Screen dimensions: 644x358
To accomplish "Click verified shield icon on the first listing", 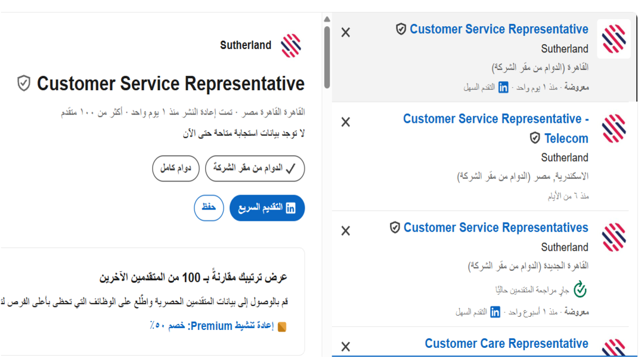I will (401, 29).
